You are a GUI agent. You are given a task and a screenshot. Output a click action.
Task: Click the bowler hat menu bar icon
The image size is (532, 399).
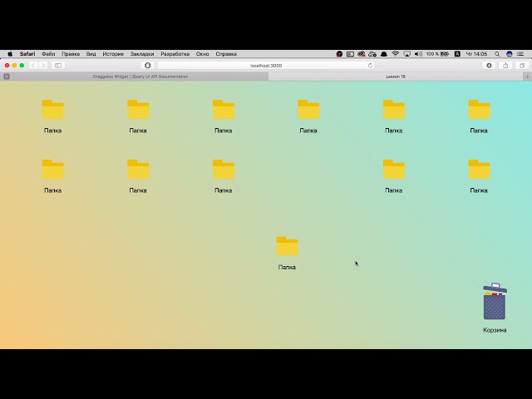pos(384,54)
